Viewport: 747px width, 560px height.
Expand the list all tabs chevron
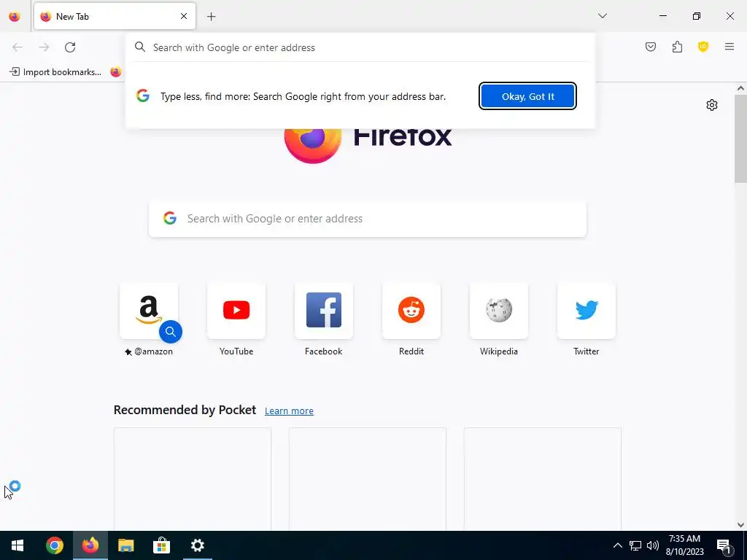point(603,16)
